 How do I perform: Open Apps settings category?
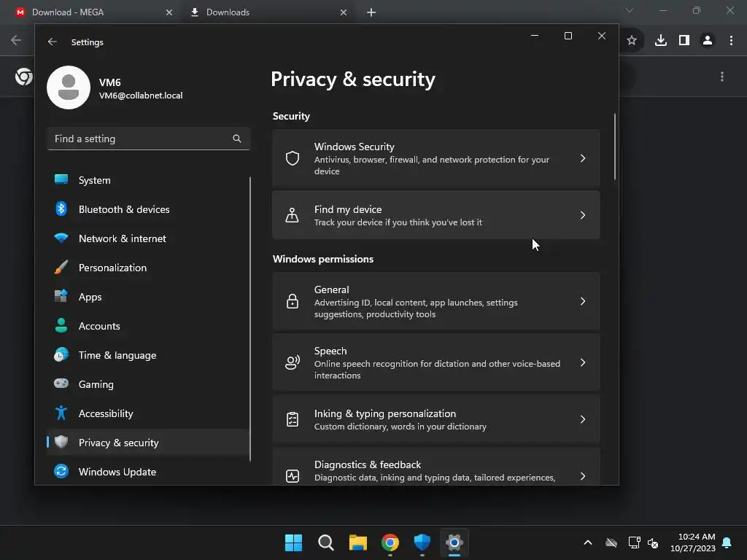click(147, 297)
